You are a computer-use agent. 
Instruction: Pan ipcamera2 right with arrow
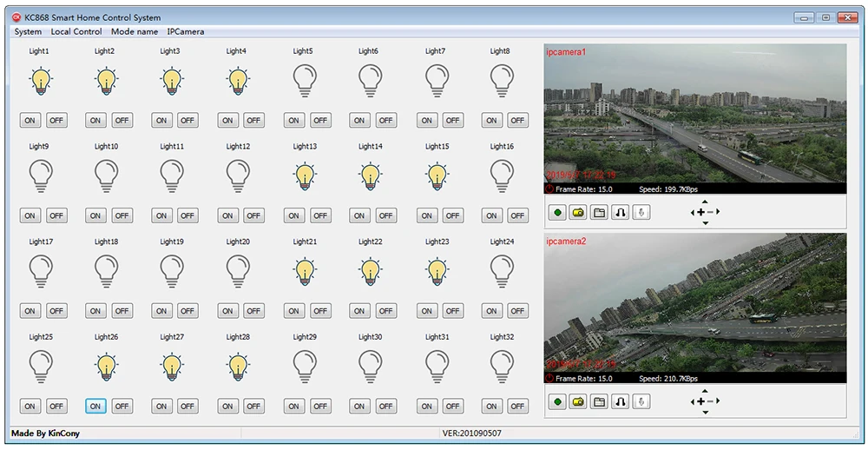718,401
